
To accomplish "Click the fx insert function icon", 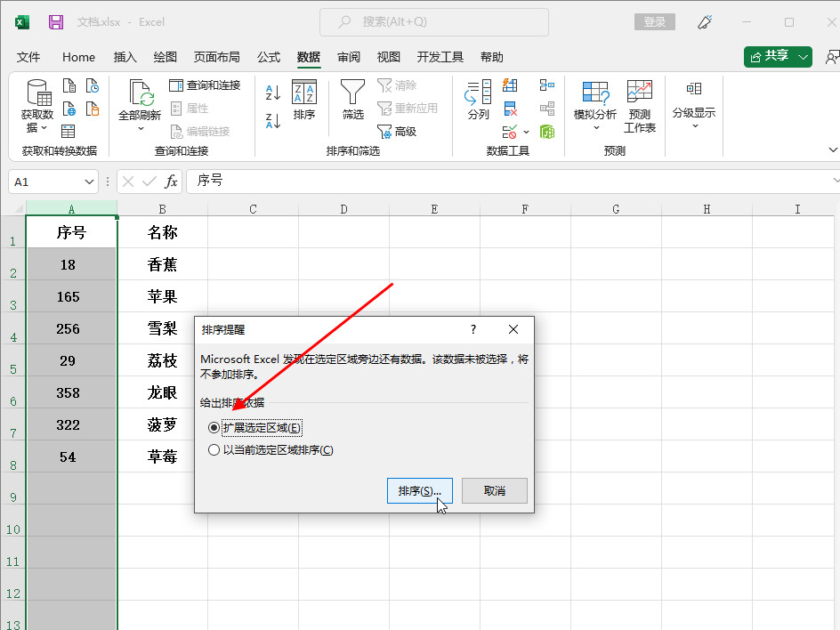I will pos(171,182).
